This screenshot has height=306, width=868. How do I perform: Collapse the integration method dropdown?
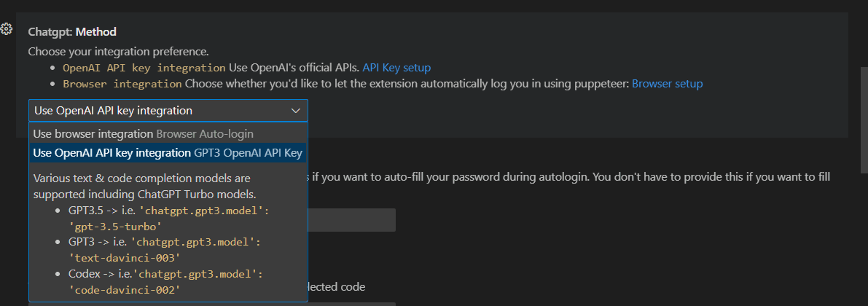coord(168,111)
